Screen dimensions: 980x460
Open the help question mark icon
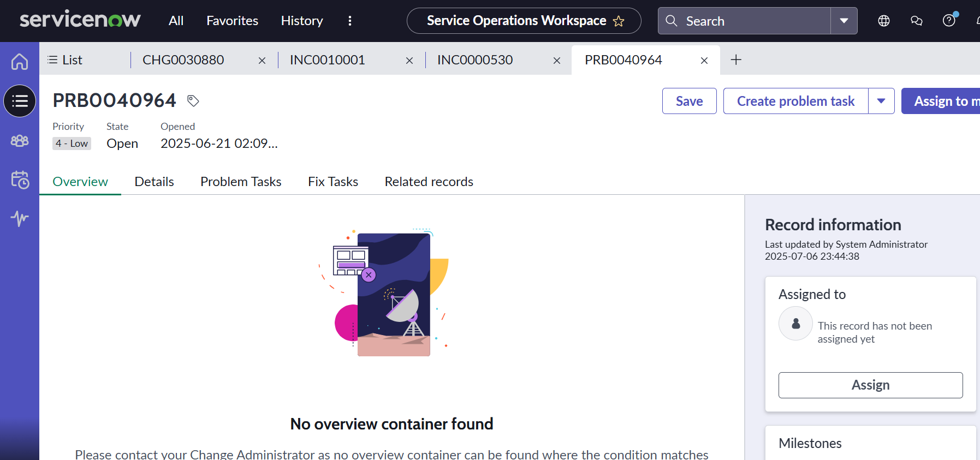pyautogui.click(x=949, y=21)
